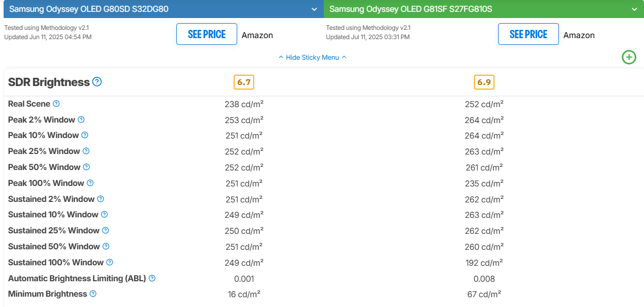
Task: Click help icon next to Real Scene
Action: [56, 104]
